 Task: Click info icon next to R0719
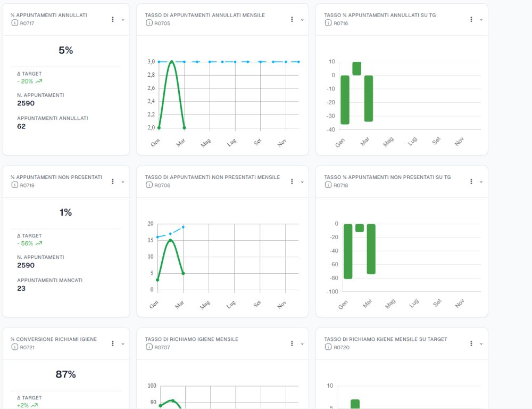(x=14, y=185)
